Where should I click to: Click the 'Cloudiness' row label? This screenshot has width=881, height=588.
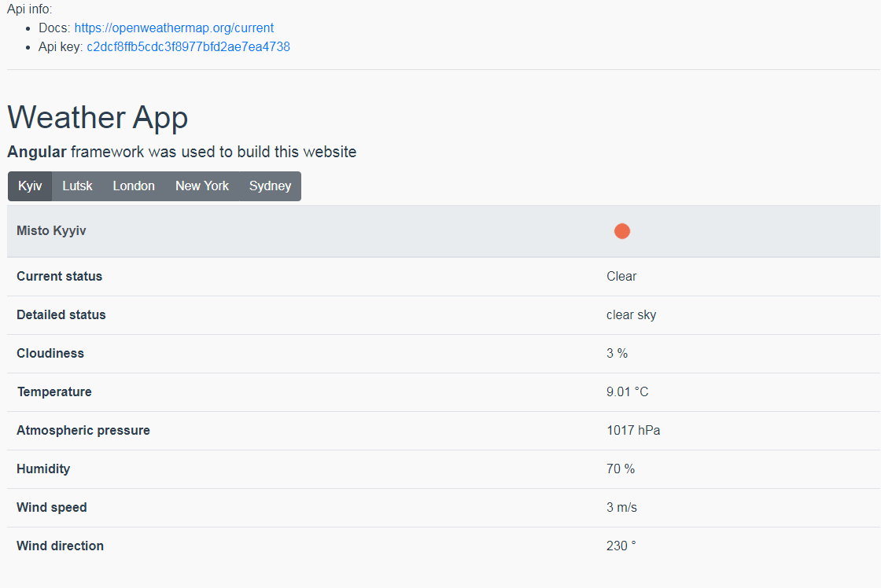pos(50,353)
